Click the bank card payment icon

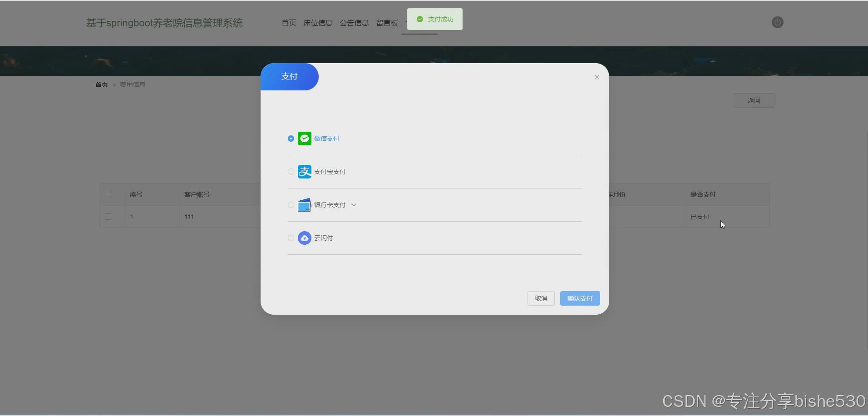[304, 205]
